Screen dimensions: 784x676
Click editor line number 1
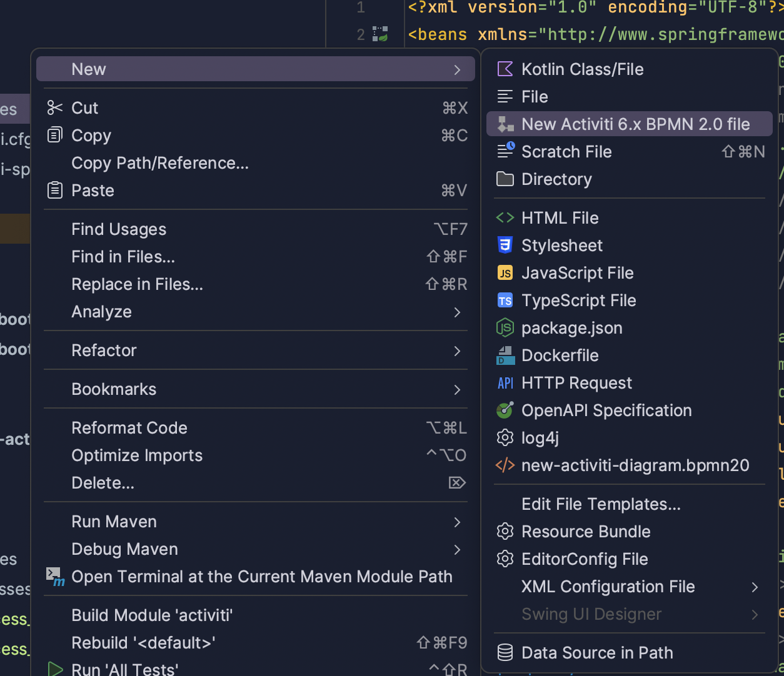click(361, 7)
